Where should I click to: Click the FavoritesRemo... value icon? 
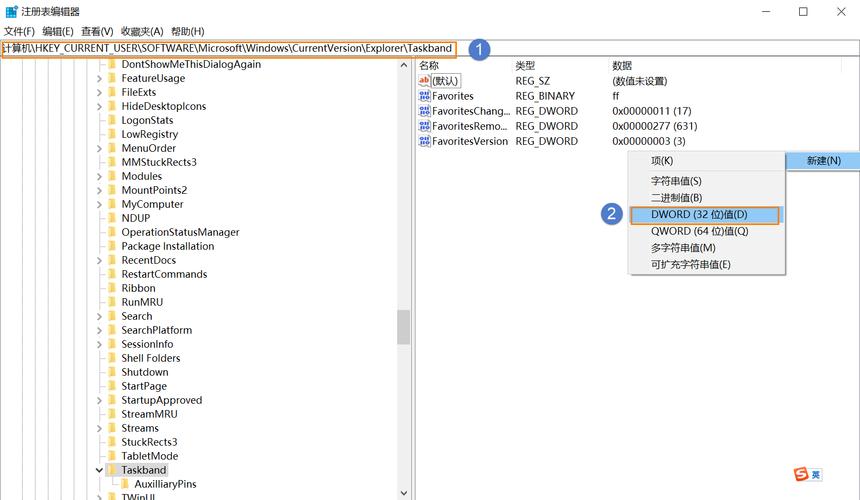(x=424, y=126)
